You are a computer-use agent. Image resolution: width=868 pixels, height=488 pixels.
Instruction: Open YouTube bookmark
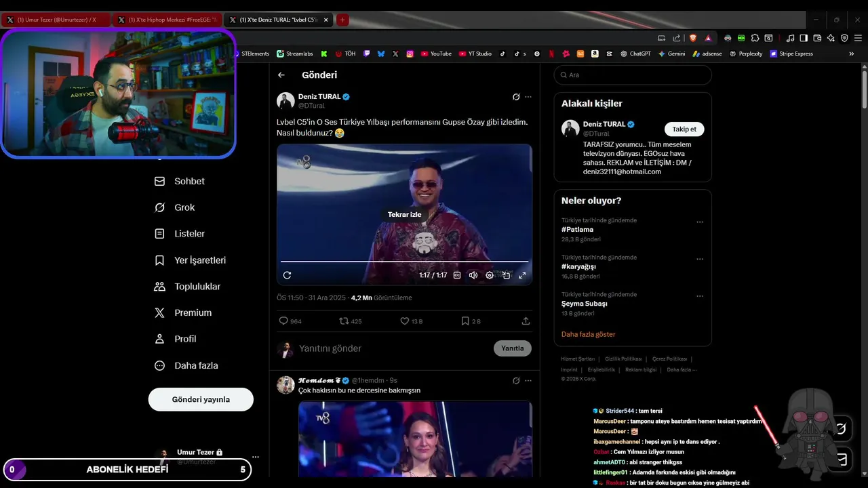(x=436, y=54)
